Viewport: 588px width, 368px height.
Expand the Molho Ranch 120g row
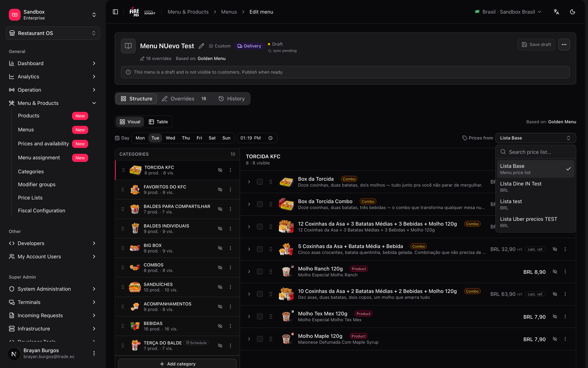pos(249,272)
